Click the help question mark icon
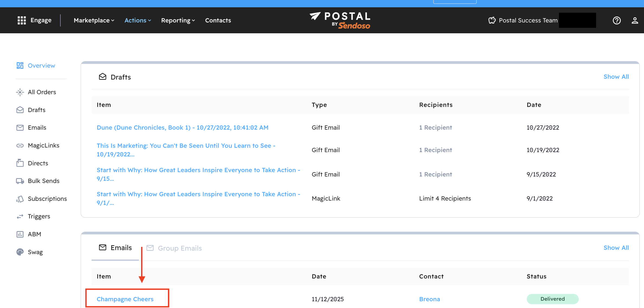644x308 pixels. coord(617,20)
